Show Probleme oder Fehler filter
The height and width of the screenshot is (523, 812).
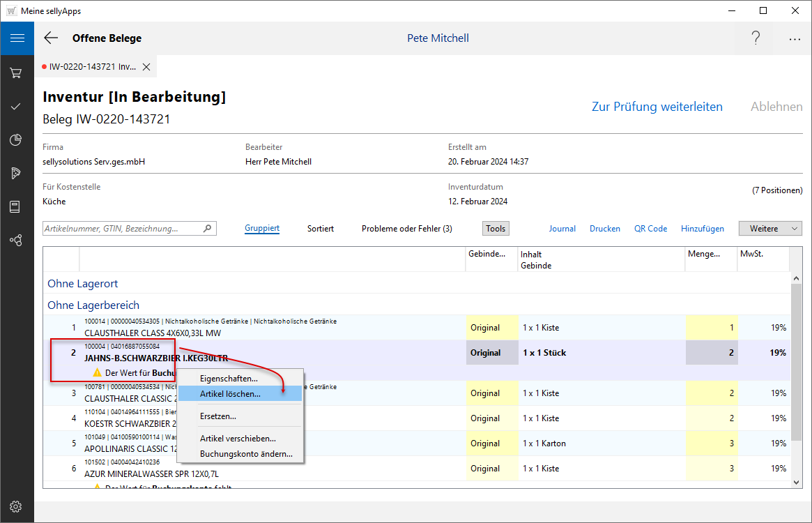(406, 229)
